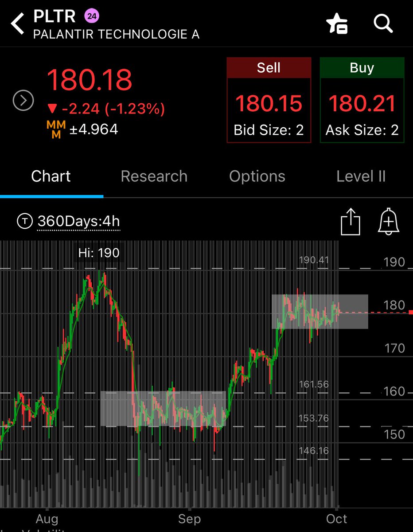Share the chart using the share icon

click(351, 221)
